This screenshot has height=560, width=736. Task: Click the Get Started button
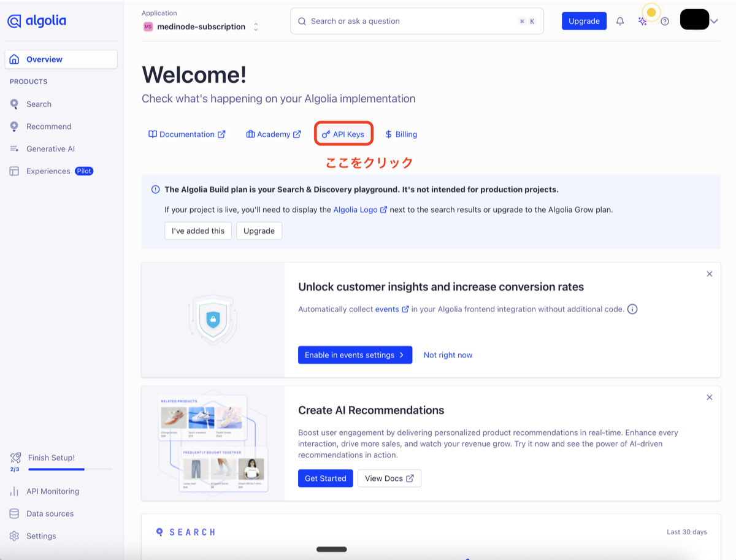point(326,478)
